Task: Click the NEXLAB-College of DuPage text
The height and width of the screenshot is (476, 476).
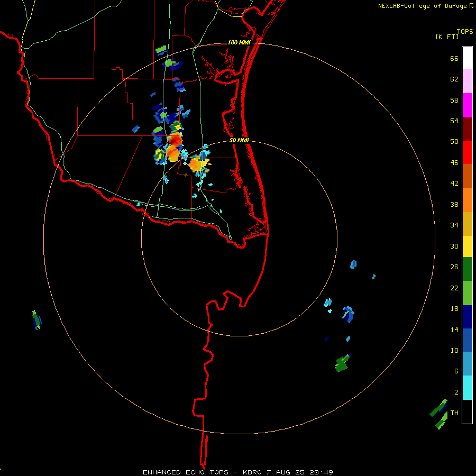Action: pos(422,6)
